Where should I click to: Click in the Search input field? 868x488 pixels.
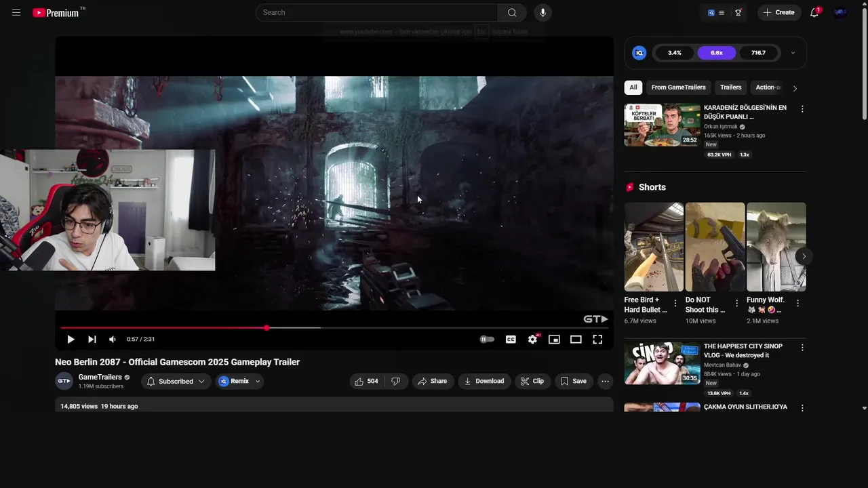(x=377, y=12)
